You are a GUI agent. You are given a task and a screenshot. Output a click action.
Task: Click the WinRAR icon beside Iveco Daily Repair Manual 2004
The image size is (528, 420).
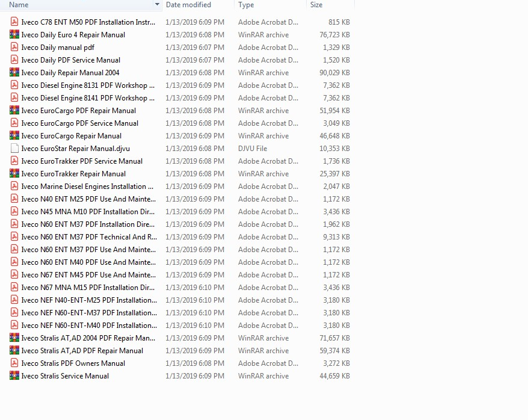(x=14, y=72)
